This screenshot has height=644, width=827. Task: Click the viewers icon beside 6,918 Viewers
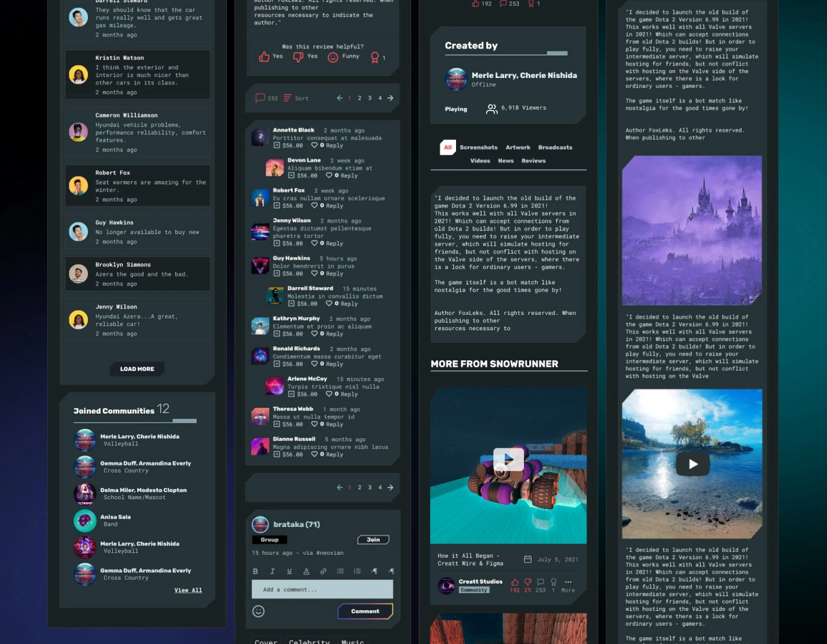click(x=491, y=109)
